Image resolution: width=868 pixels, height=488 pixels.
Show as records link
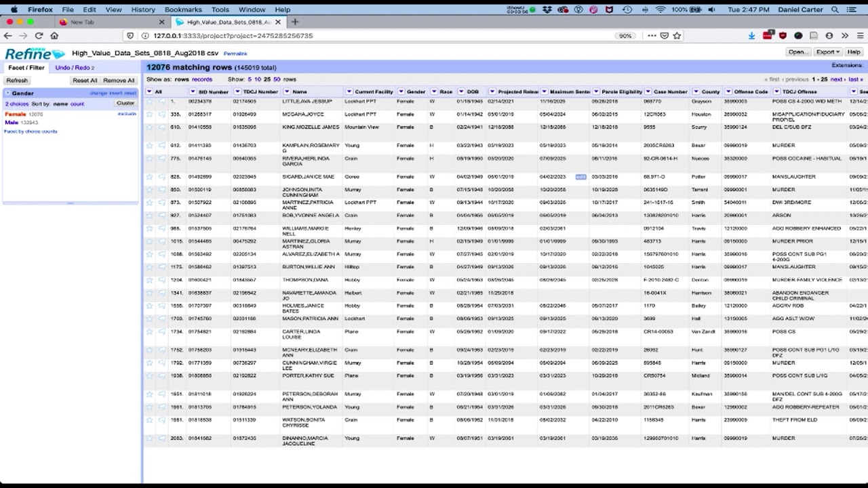(x=202, y=79)
